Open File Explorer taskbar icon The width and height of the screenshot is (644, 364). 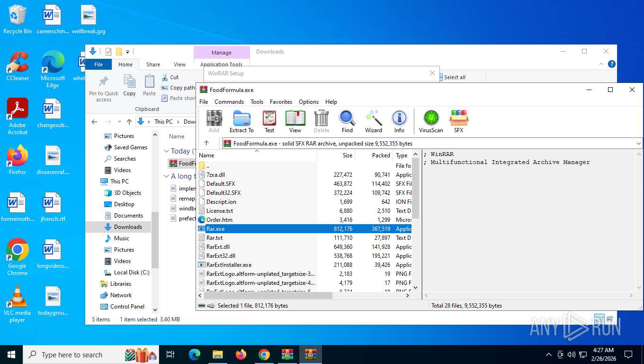click(x=217, y=355)
